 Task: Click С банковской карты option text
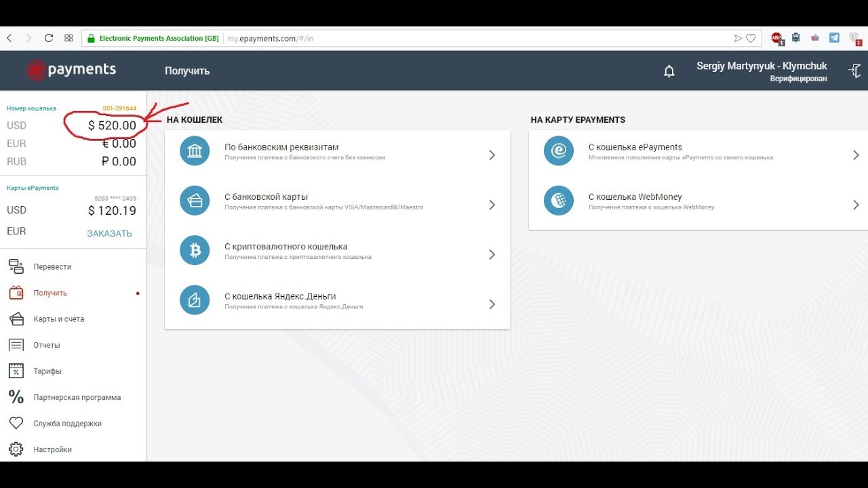pyautogui.click(x=266, y=197)
